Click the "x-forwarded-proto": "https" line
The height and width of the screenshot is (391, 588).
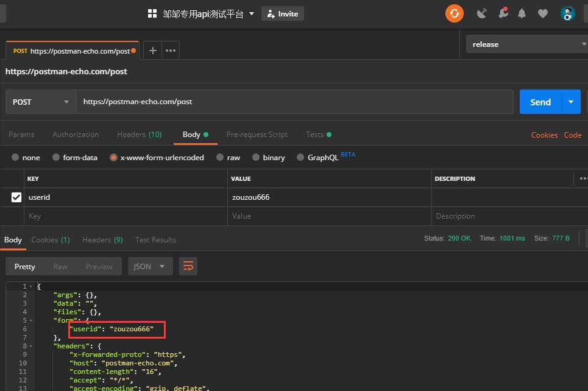[127, 354]
